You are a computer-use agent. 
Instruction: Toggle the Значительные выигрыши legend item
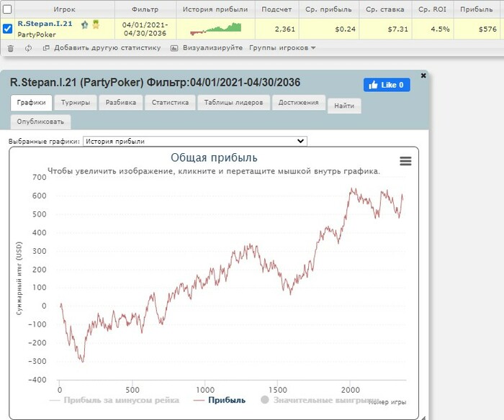pyautogui.click(x=320, y=400)
